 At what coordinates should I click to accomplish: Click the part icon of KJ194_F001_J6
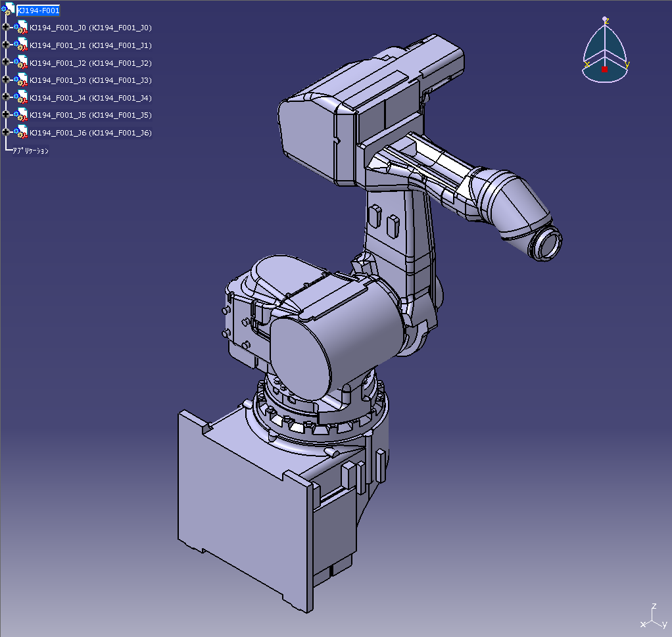coord(20,132)
